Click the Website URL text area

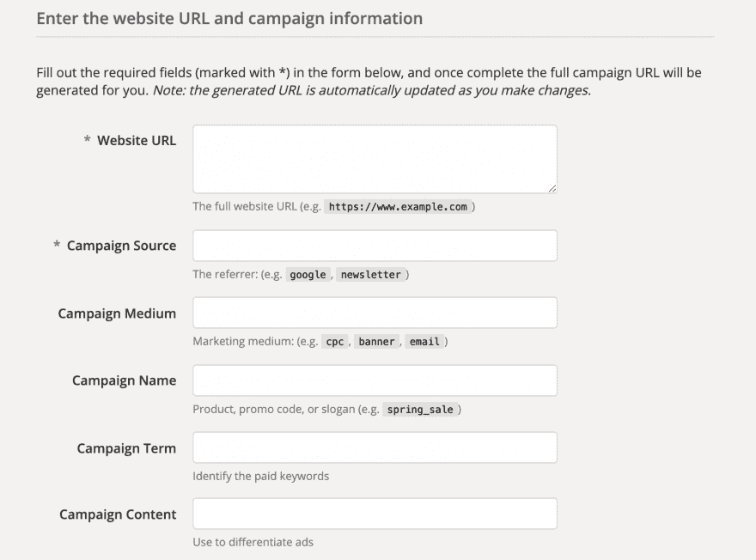click(x=375, y=158)
